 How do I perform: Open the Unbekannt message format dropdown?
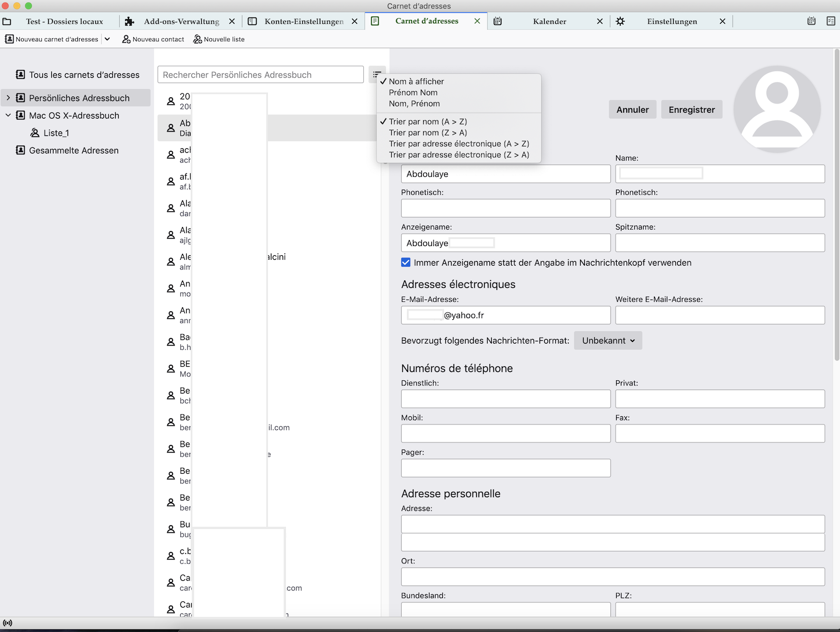click(x=607, y=341)
